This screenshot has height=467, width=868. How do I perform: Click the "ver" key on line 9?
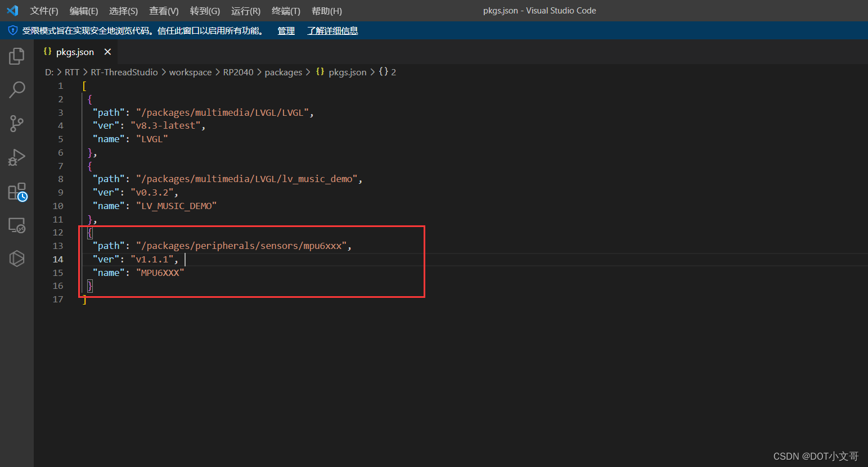[x=106, y=193]
